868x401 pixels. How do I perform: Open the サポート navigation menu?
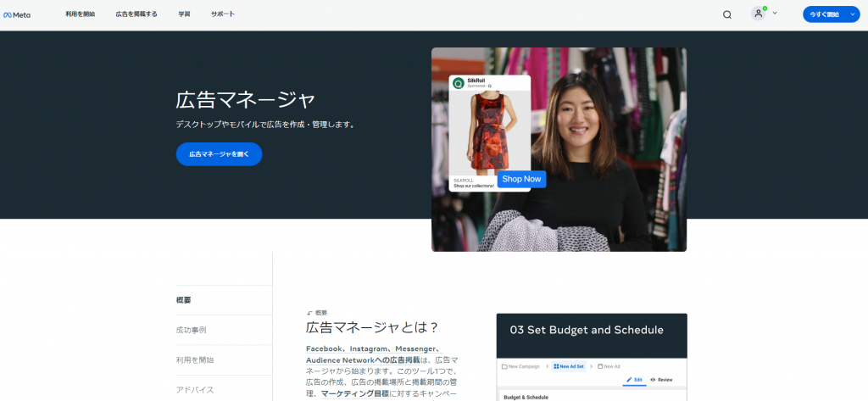tap(223, 14)
